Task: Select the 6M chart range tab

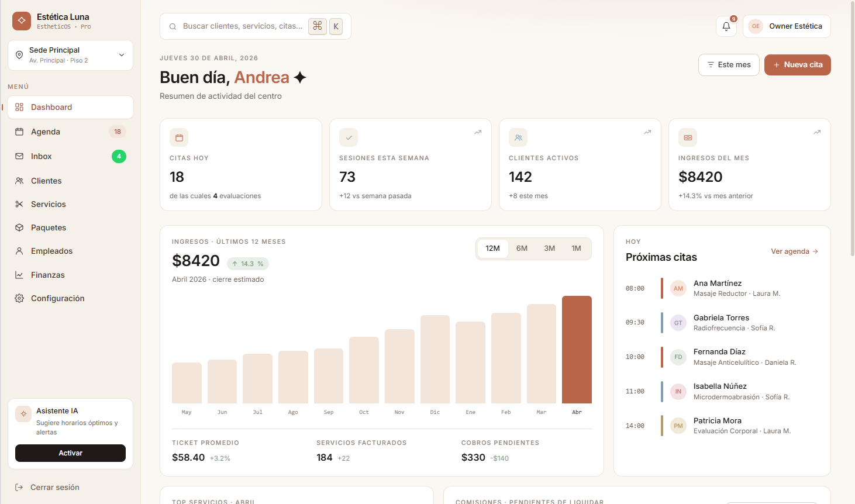Action: point(522,248)
